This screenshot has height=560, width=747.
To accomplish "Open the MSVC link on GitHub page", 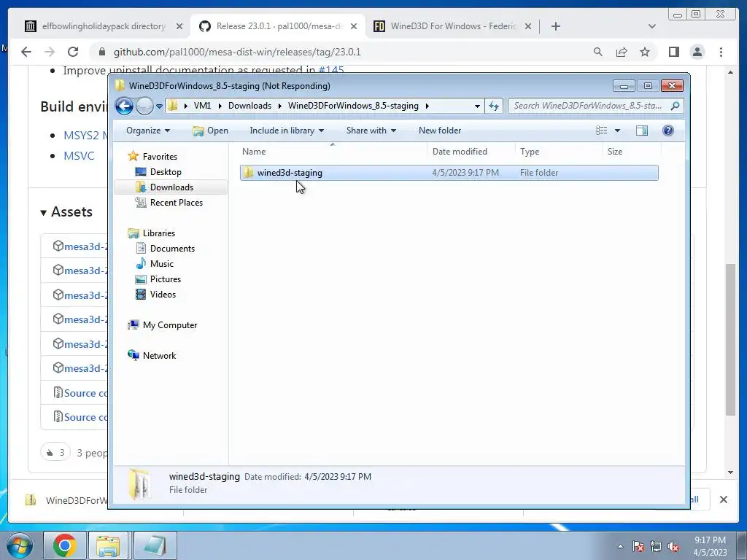I will point(79,156).
